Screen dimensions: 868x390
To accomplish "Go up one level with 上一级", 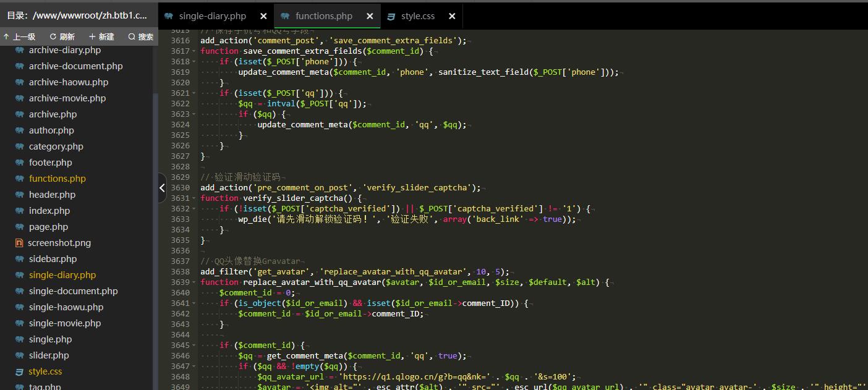I will click(x=20, y=37).
